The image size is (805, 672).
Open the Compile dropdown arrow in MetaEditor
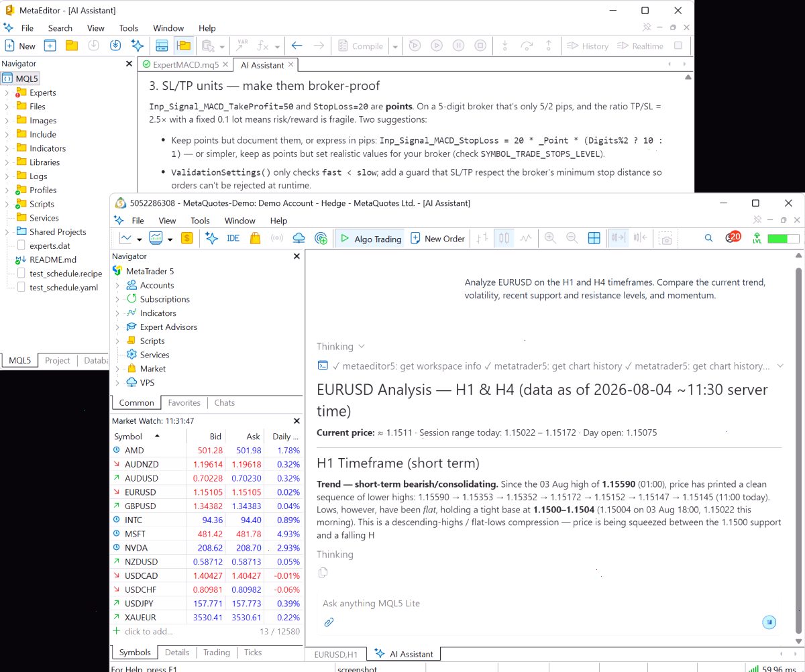(x=395, y=46)
